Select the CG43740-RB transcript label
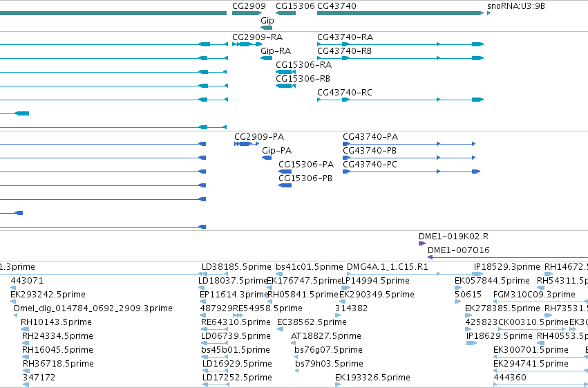588x388 pixels. pos(344,51)
